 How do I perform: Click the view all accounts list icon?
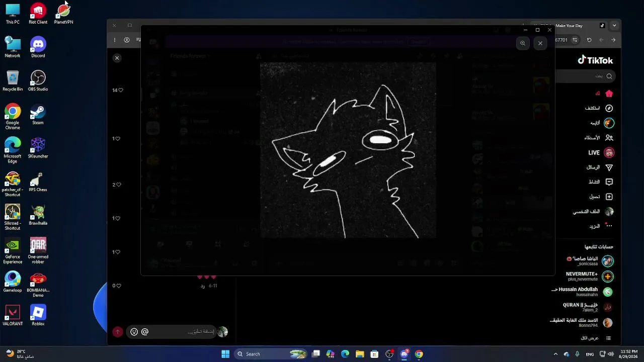(609, 338)
